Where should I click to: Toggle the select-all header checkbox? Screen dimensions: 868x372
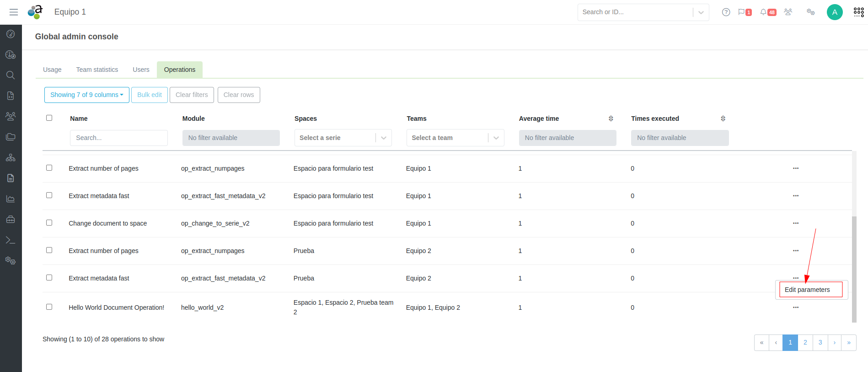[x=49, y=118]
